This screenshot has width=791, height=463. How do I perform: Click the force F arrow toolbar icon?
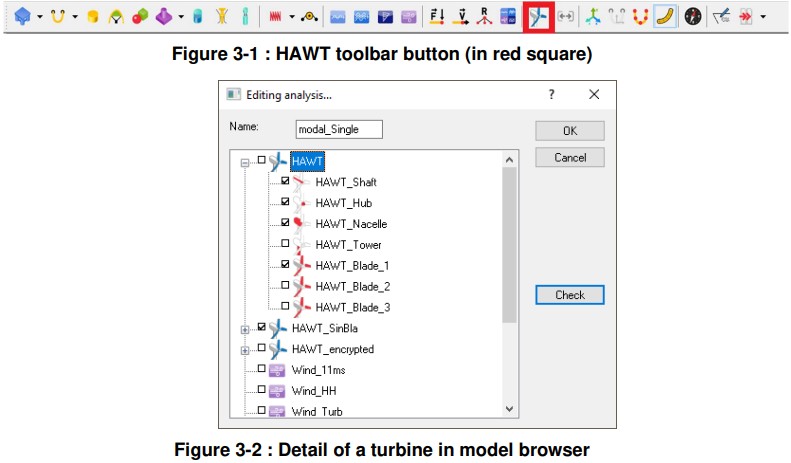click(436, 17)
